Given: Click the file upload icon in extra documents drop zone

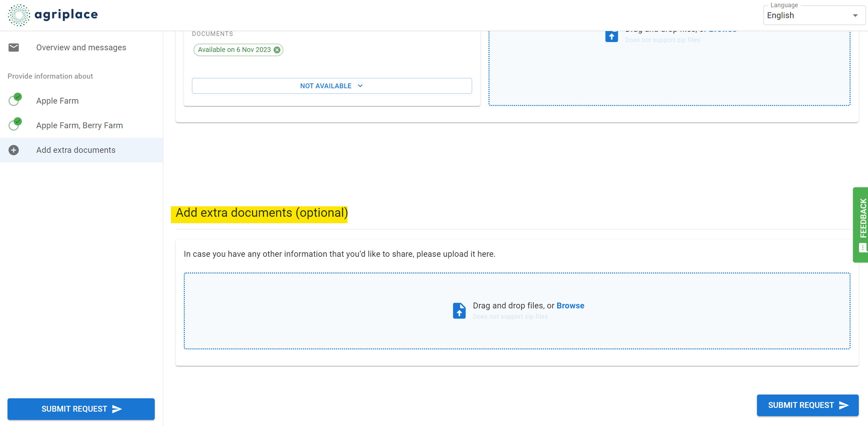Looking at the screenshot, I should tap(459, 310).
